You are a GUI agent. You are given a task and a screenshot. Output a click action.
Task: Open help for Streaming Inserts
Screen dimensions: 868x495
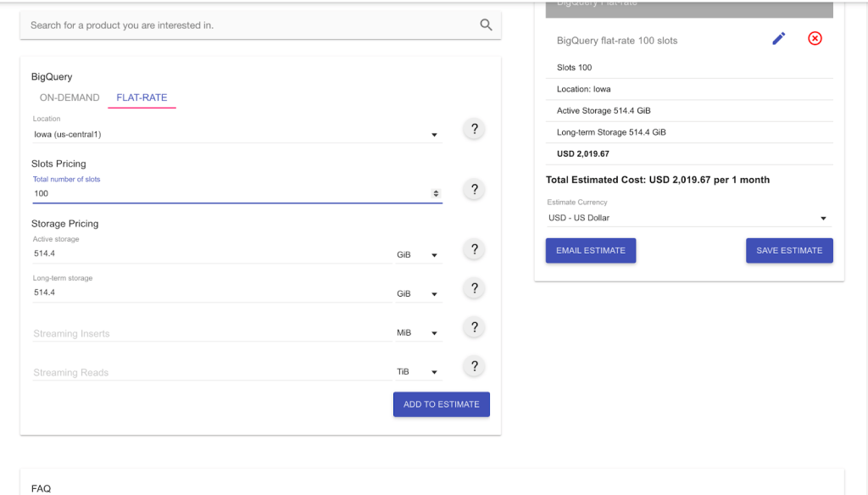pos(474,327)
